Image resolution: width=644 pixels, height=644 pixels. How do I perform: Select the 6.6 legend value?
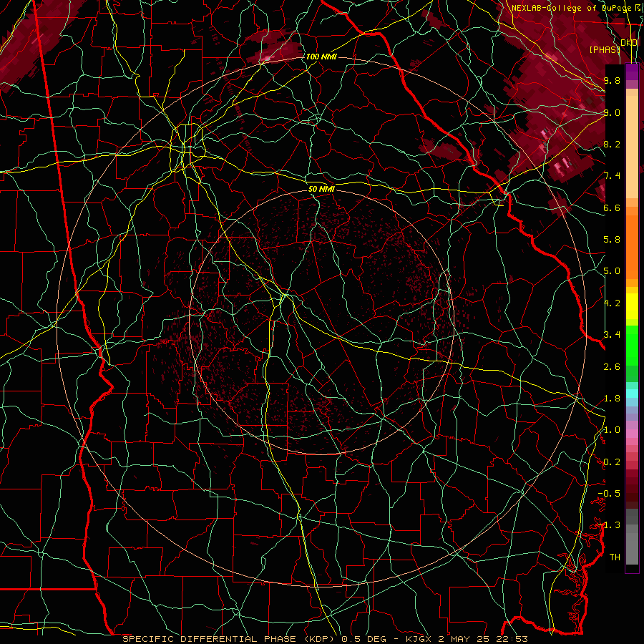(612, 208)
